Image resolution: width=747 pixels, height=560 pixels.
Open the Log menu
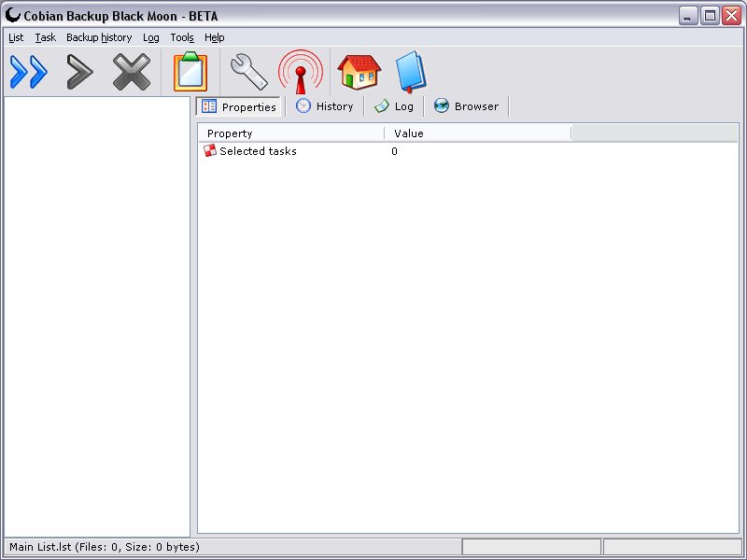point(151,37)
